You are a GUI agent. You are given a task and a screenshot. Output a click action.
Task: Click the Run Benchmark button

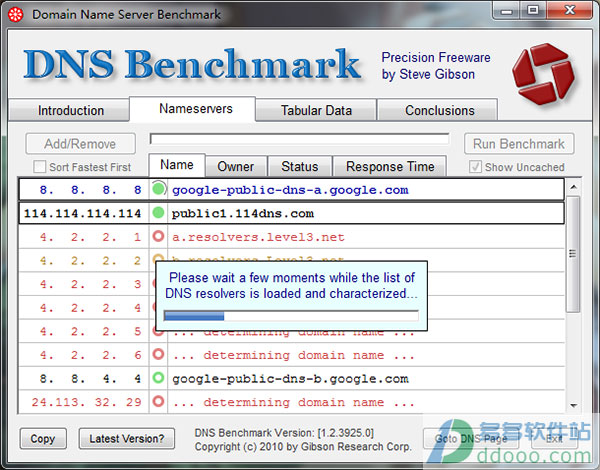click(x=519, y=144)
